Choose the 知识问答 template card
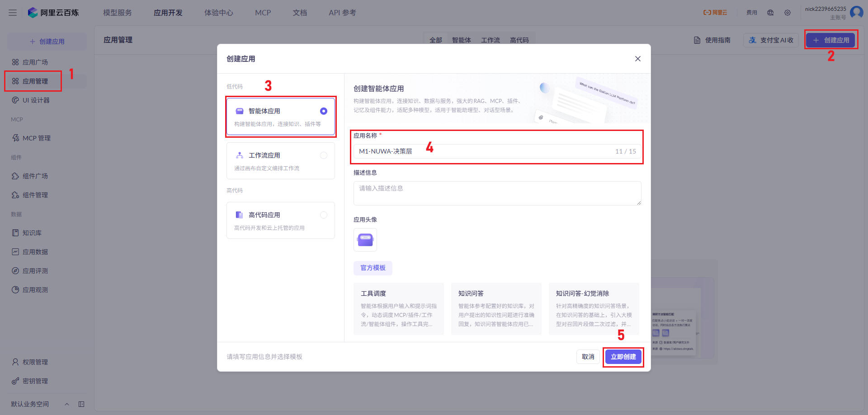 496,309
